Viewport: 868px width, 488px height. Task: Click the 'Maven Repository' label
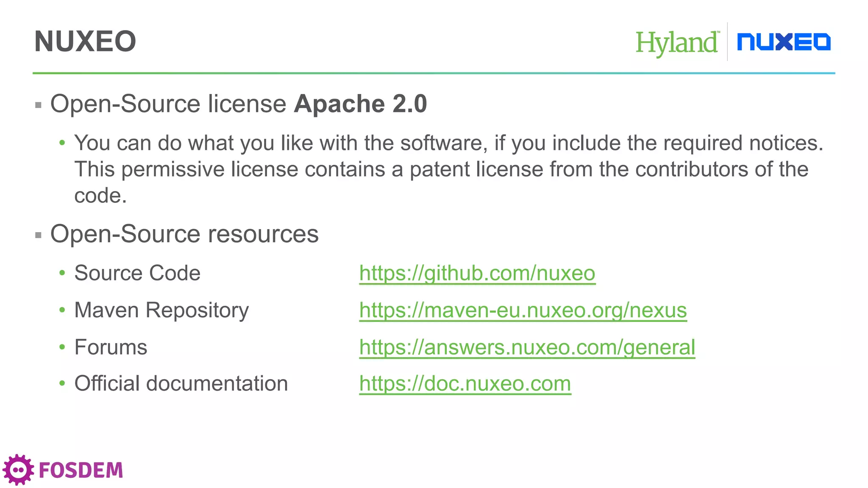tap(161, 311)
